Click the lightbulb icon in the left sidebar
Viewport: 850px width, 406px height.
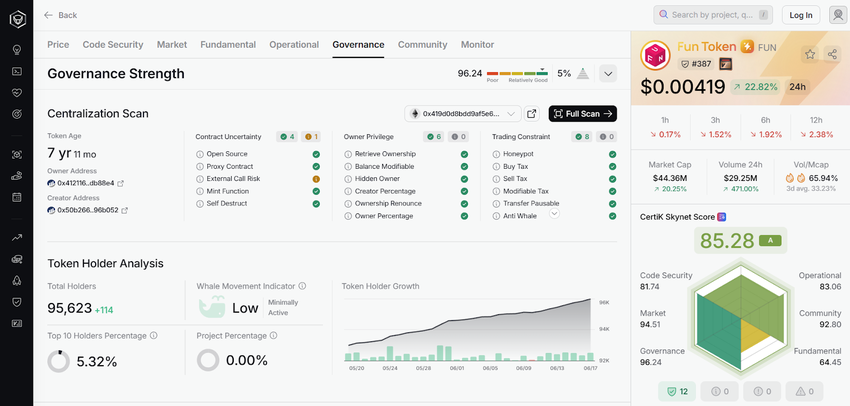click(x=17, y=49)
